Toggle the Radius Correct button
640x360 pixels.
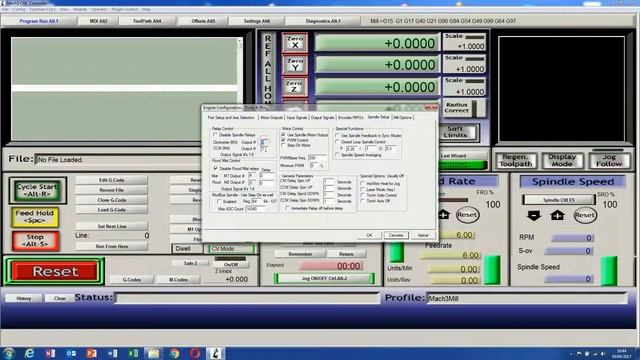pos(464,108)
